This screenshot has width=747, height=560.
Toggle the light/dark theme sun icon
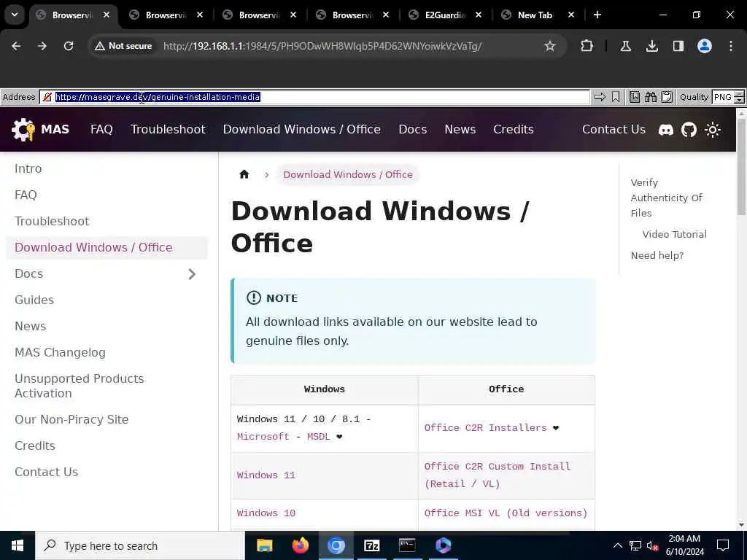coord(713,130)
